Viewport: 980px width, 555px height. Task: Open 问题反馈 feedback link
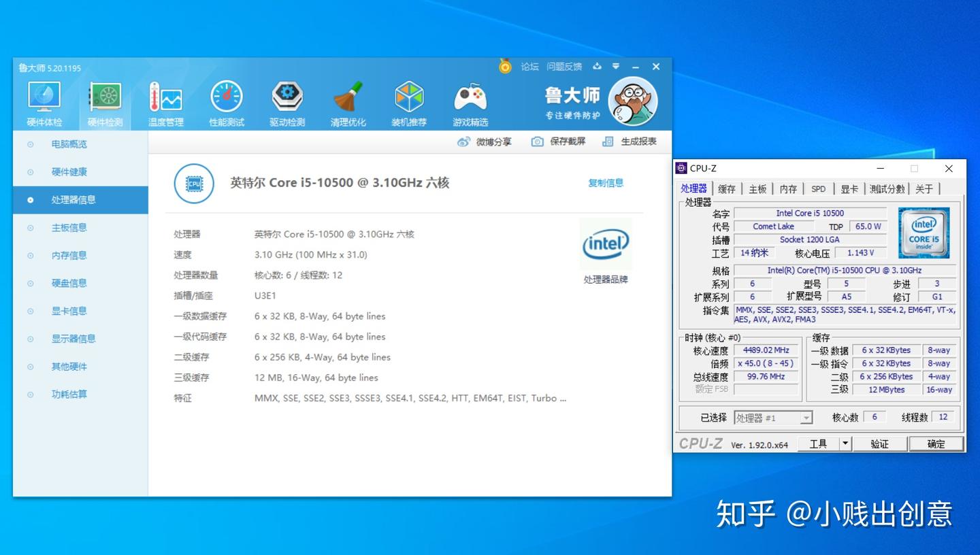[564, 67]
